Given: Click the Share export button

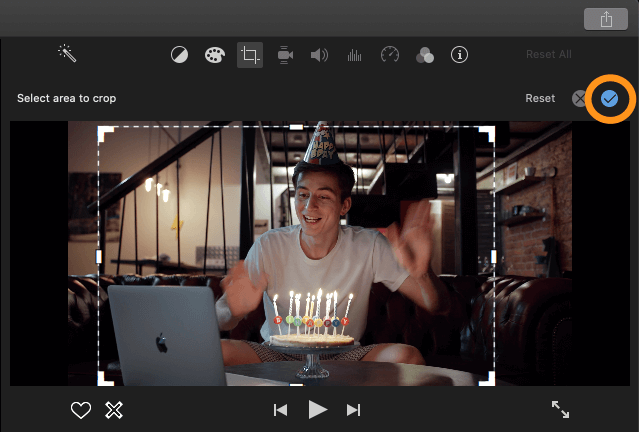Looking at the screenshot, I should (606, 19).
